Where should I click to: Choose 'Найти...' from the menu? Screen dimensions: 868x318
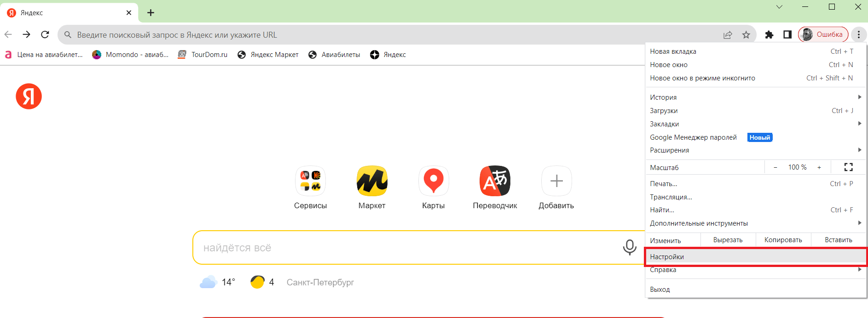pyautogui.click(x=756, y=210)
